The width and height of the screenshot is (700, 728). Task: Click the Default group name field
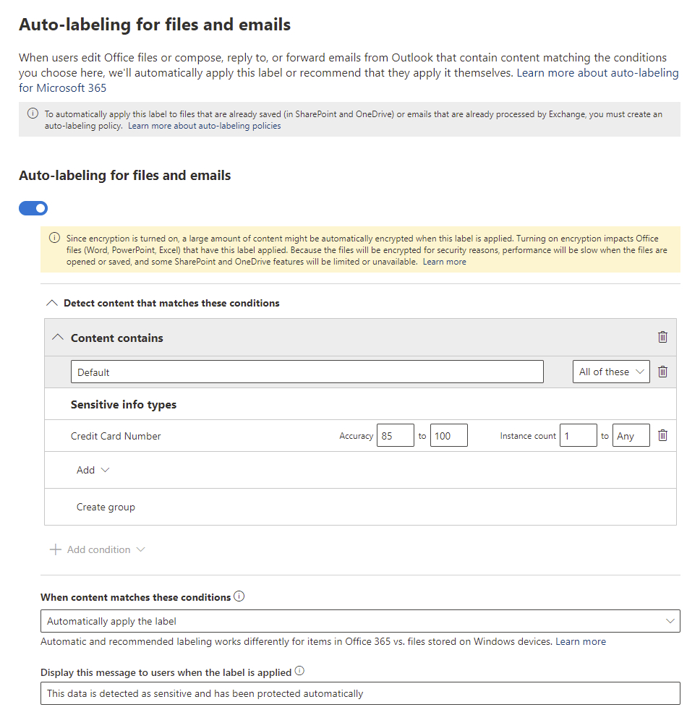tap(307, 372)
